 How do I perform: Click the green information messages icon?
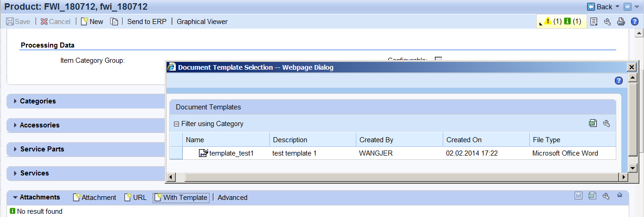coord(567,21)
